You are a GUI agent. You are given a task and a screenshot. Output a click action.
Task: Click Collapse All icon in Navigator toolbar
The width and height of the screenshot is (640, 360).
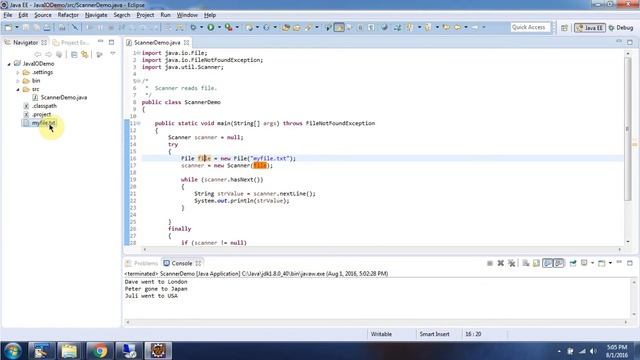tap(74, 54)
